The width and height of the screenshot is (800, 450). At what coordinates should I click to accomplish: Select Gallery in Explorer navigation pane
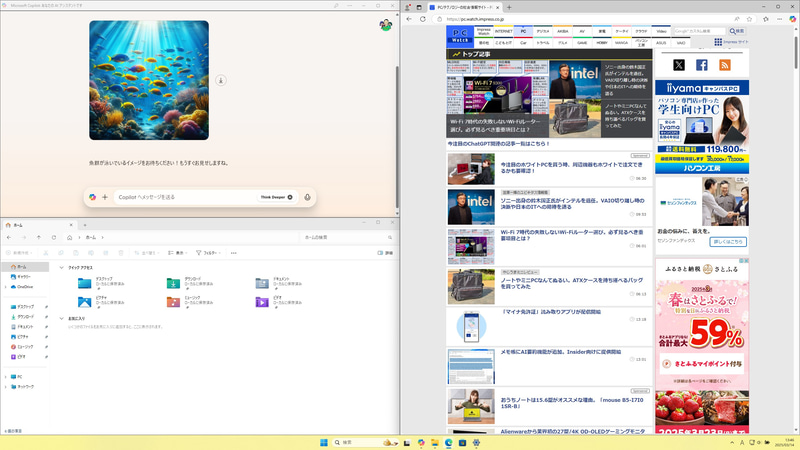pos(24,277)
